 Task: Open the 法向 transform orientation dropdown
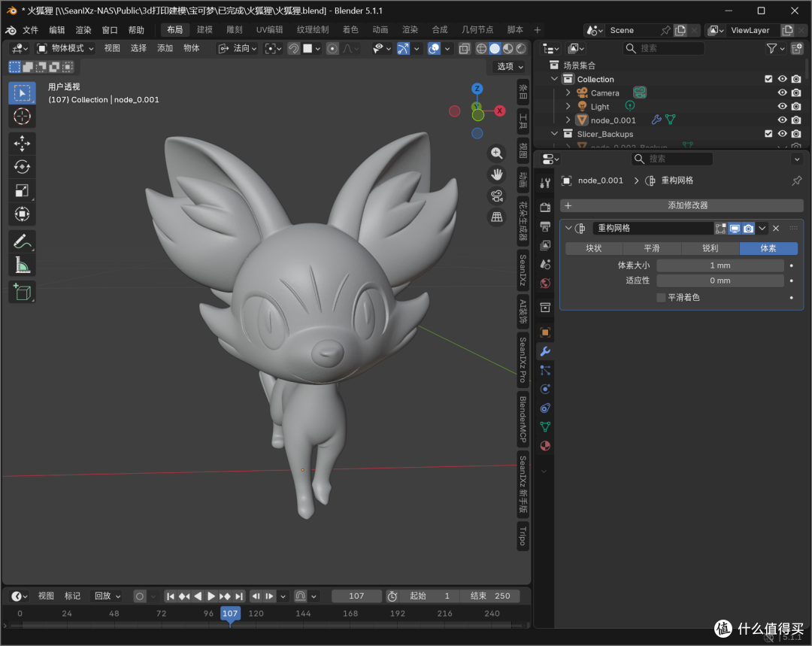tap(238, 48)
